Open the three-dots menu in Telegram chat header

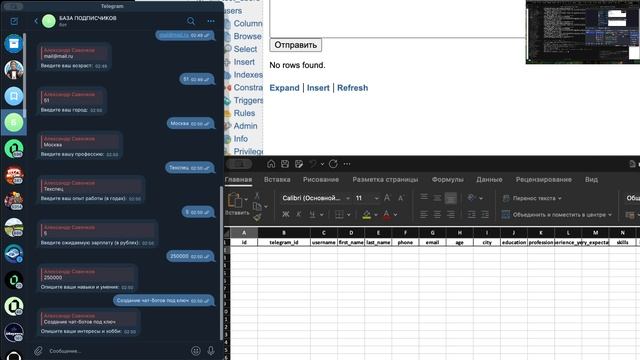[211, 21]
